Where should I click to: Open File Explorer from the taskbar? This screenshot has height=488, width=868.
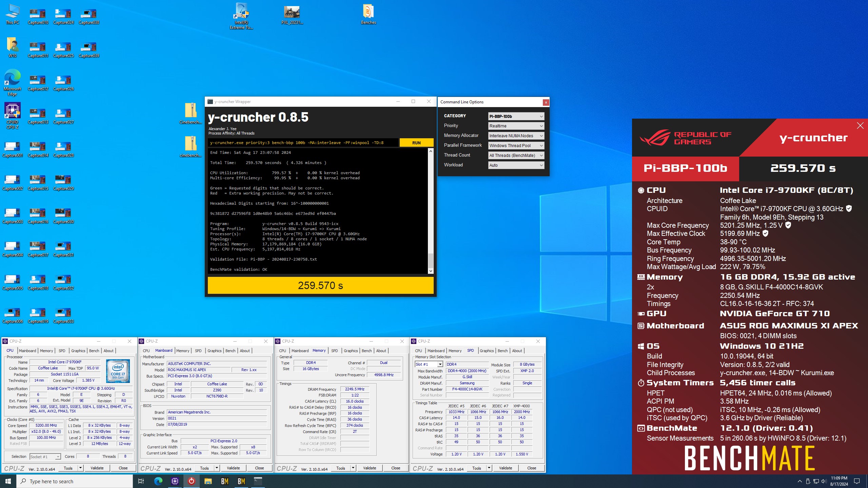click(208, 481)
